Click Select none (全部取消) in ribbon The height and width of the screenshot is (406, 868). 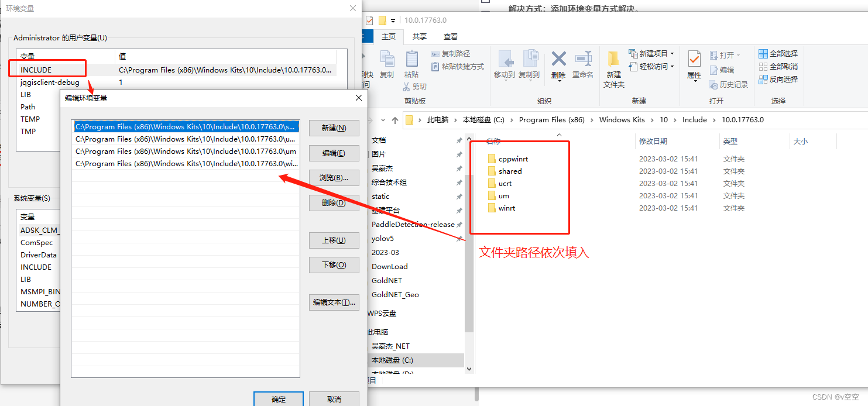click(778, 67)
